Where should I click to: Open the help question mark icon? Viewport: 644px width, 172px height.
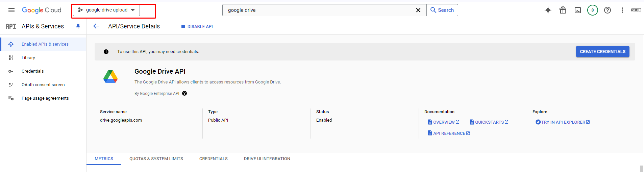[x=608, y=10]
